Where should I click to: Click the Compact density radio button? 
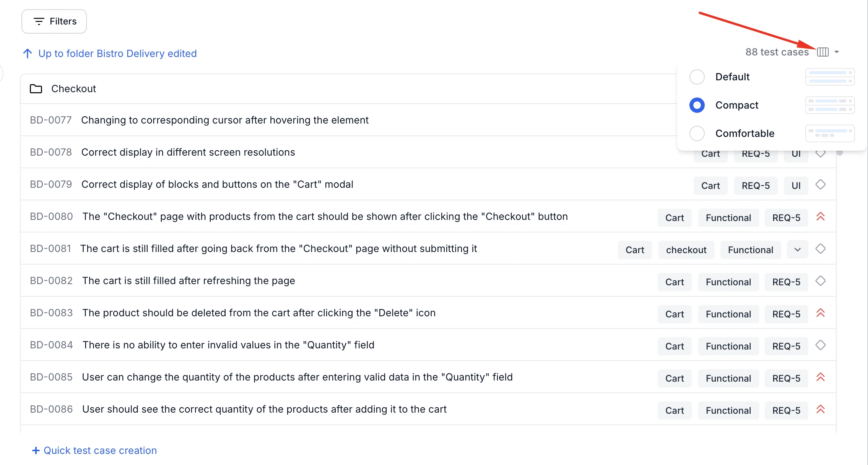pyautogui.click(x=697, y=105)
